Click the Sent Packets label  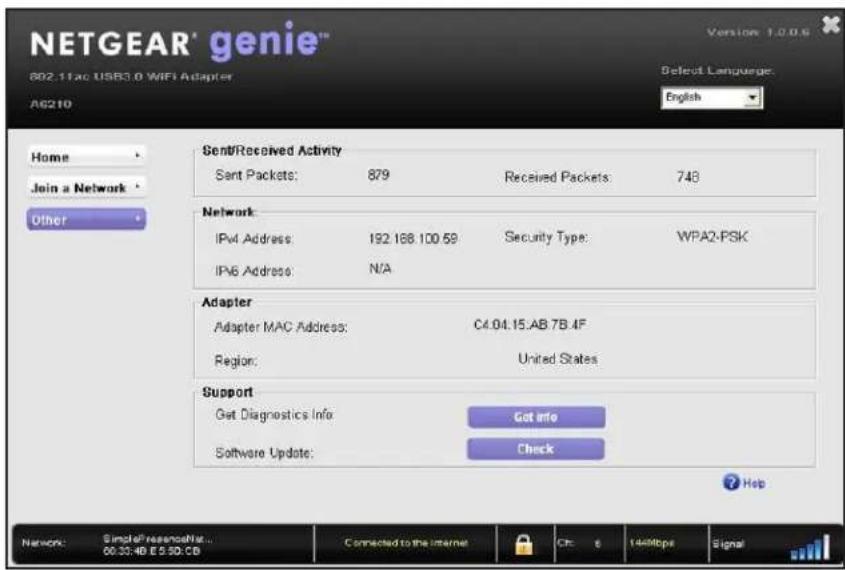[x=257, y=175]
